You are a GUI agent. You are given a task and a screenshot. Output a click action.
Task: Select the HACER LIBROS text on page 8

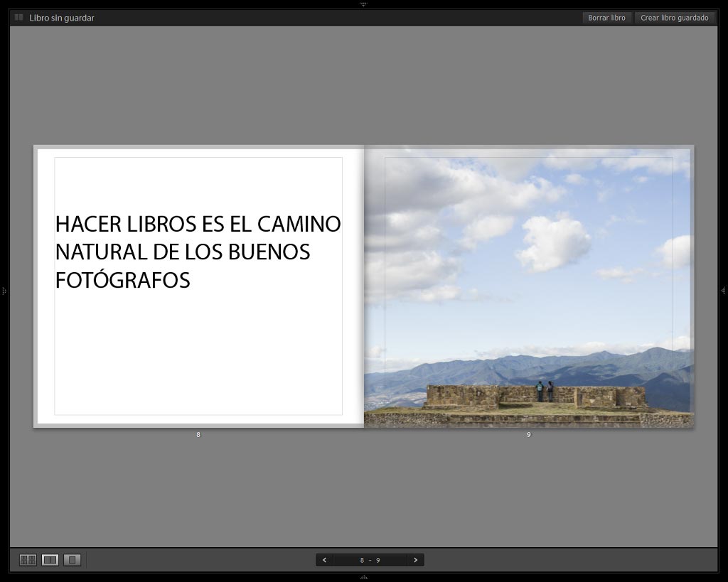click(198, 252)
